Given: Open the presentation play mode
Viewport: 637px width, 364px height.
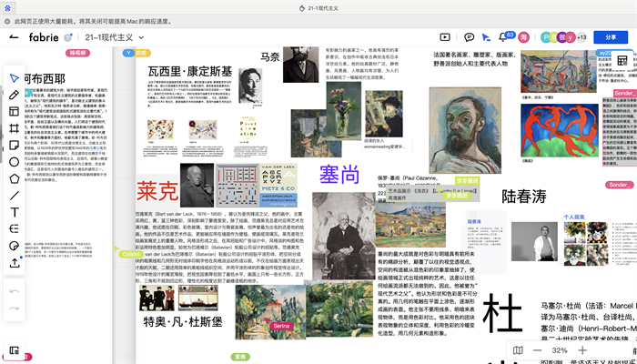Looking at the screenshot, I should (x=445, y=37).
